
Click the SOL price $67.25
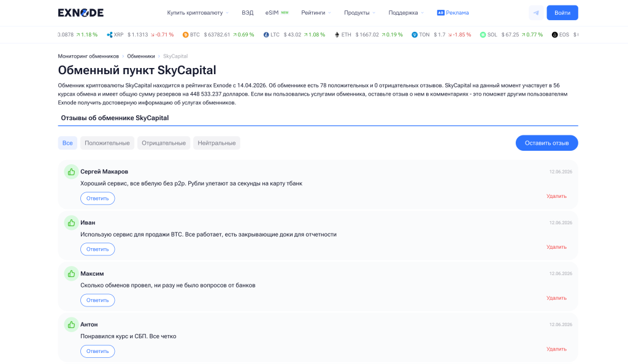pyautogui.click(x=510, y=35)
